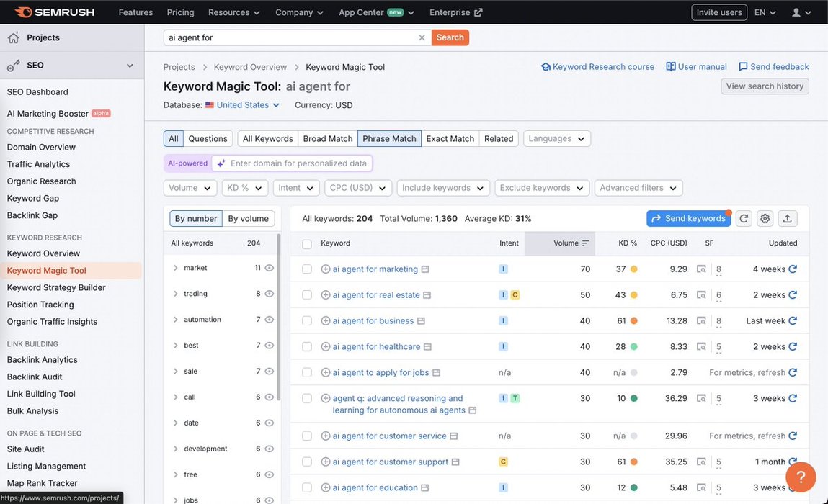Click the Semrush logo

point(54,12)
